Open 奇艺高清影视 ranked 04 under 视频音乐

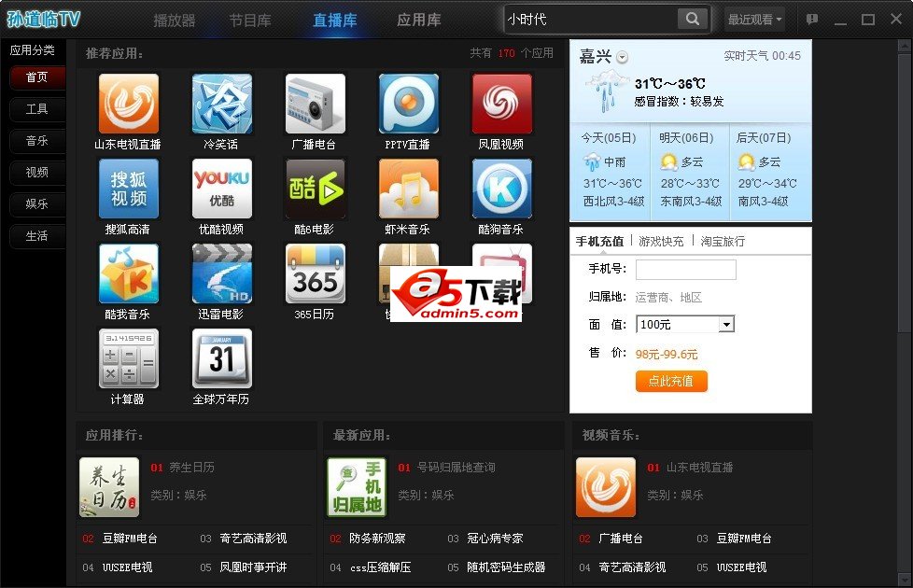click(632, 567)
